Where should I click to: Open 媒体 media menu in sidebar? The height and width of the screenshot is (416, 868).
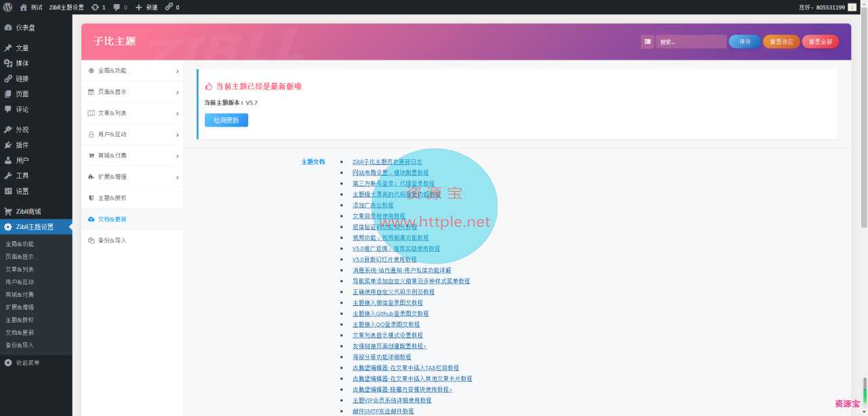click(36, 63)
